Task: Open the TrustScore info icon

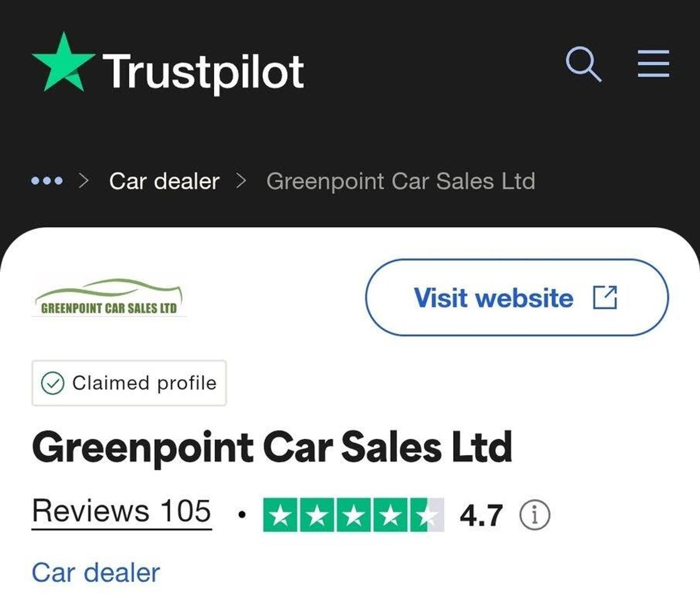Action: click(535, 515)
